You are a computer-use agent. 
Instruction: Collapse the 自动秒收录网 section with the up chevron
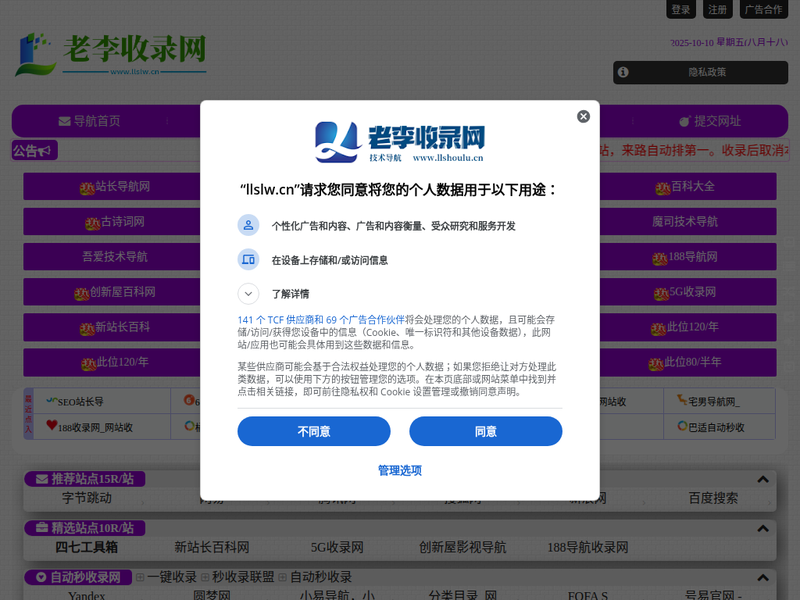764,577
